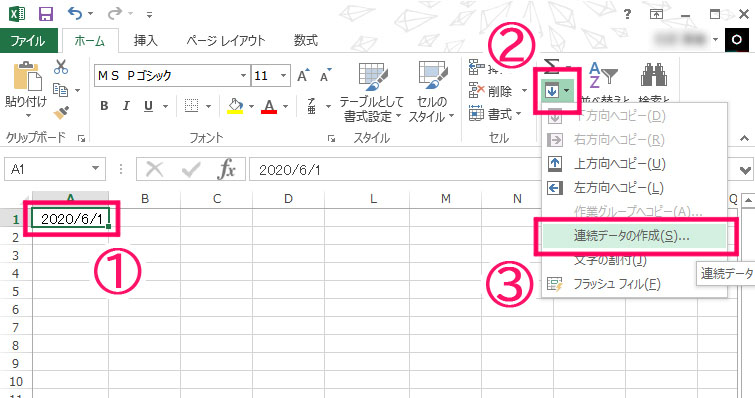Open the 数式 tab
Image resolution: width=755 pixels, height=398 pixels.
[x=306, y=40]
